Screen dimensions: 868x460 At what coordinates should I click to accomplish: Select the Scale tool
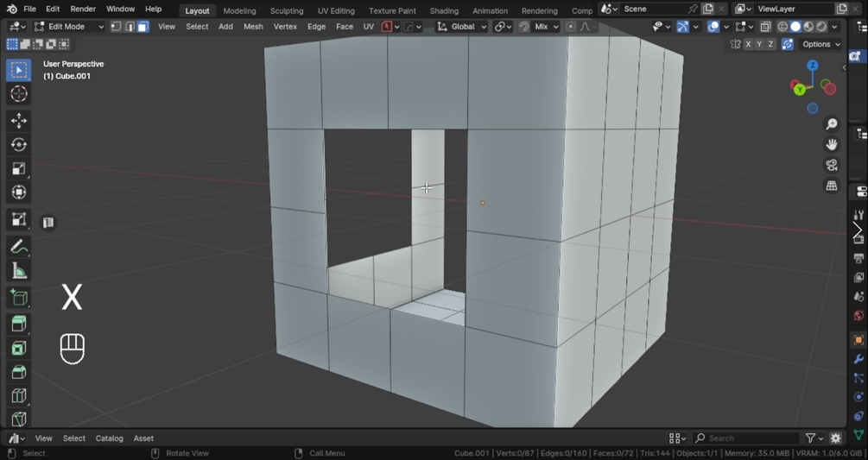pos(19,168)
